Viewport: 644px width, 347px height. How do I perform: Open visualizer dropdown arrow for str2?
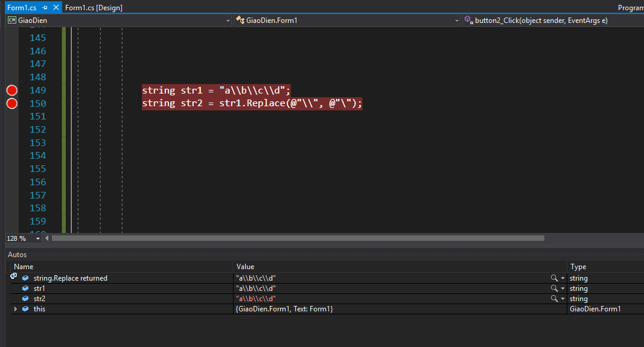coord(563,299)
